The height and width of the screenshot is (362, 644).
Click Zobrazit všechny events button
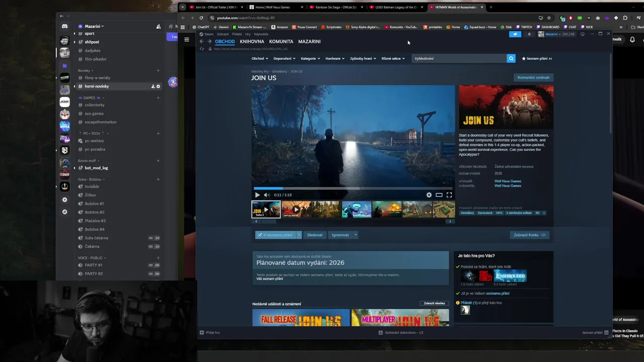point(434,304)
